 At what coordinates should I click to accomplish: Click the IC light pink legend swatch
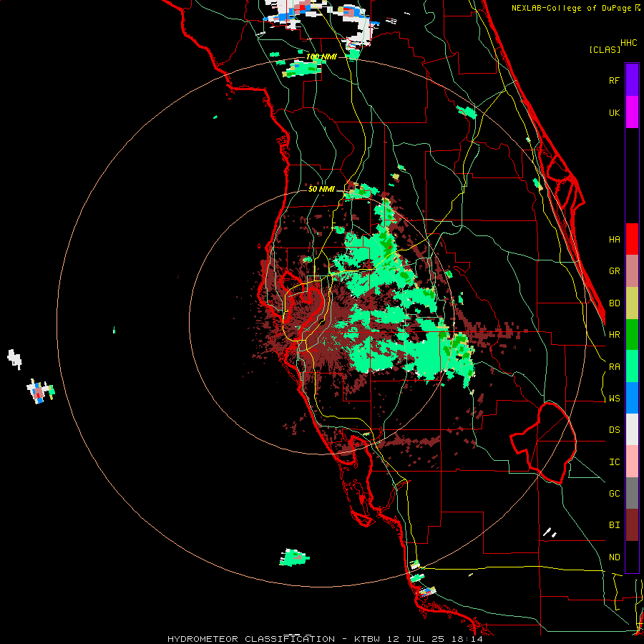(632, 462)
